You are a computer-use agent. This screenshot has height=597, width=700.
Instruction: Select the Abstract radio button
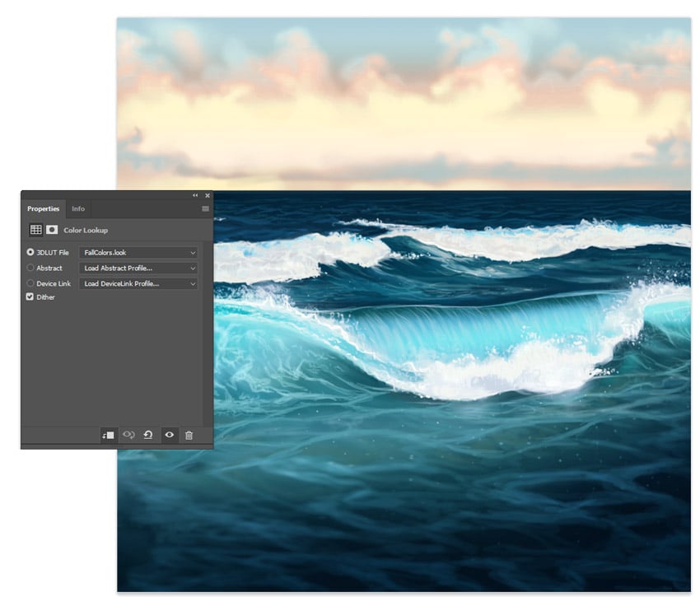tap(30, 268)
